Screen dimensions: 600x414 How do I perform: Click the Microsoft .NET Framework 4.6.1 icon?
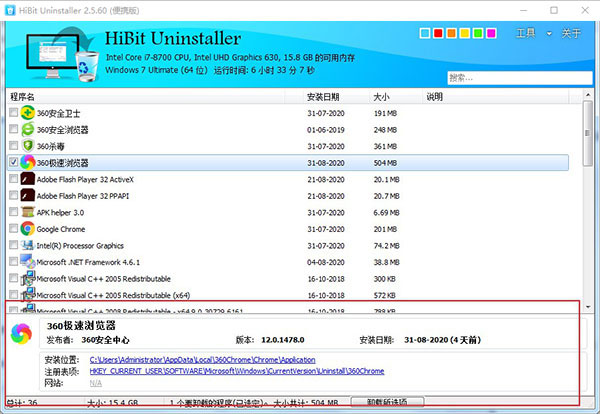pyautogui.click(x=28, y=261)
